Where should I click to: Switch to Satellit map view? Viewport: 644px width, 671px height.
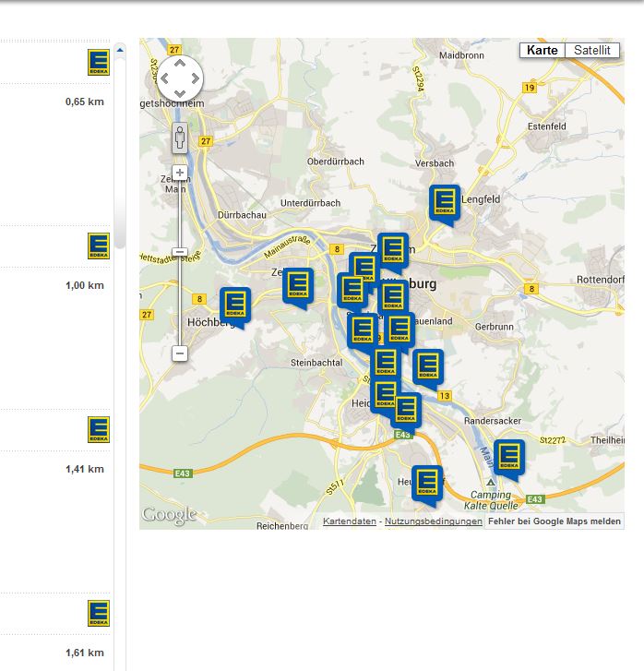pyautogui.click(x=591, y=51)
